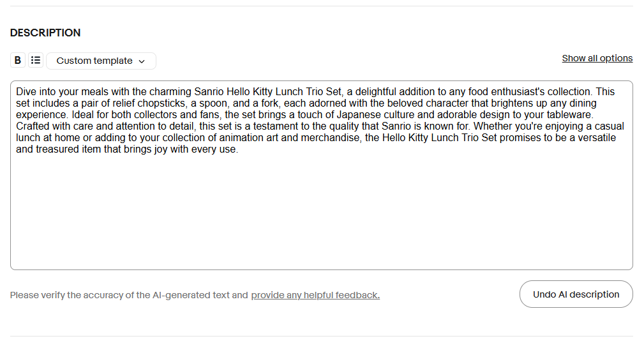Click the chevron beside Custom template
Screen dimensions: 644x341
pos(142,61)
